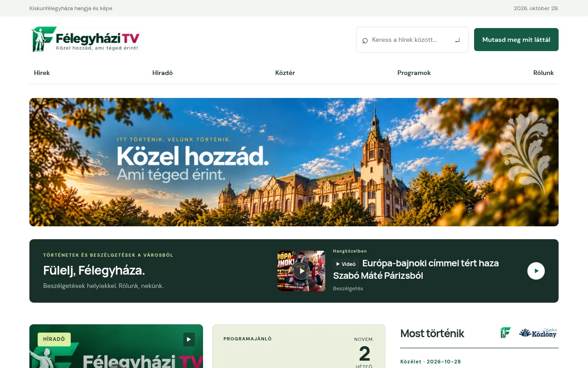
Task: Click the enter-arrow icon in search box
Action: (457, 40)
